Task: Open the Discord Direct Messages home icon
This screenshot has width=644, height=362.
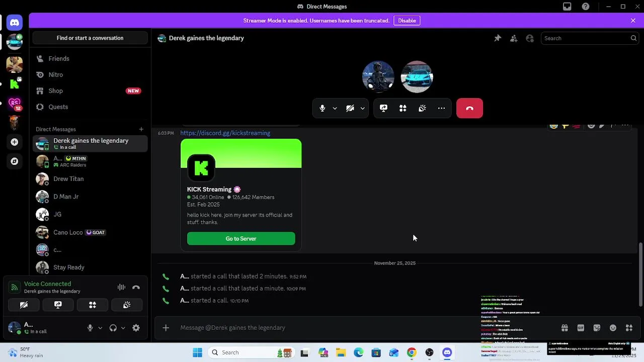Action: tap(15, 23)
